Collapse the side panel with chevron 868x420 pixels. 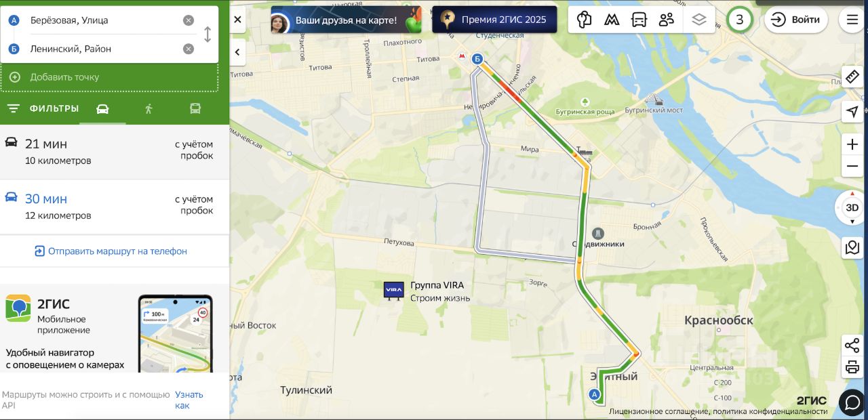(x=238, y=51)
